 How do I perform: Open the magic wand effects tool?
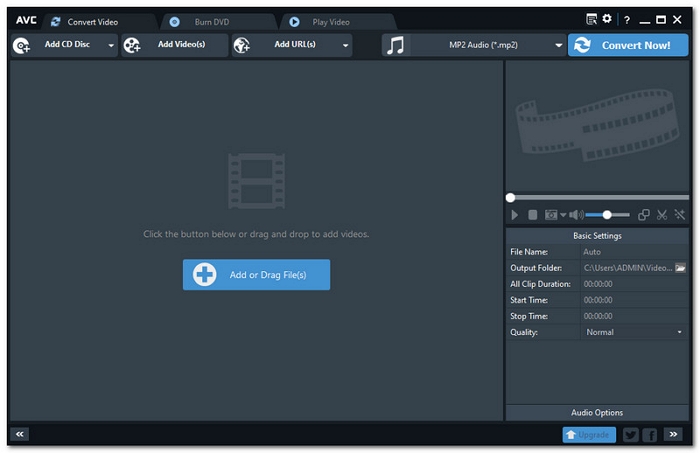[x=680, y=215]
